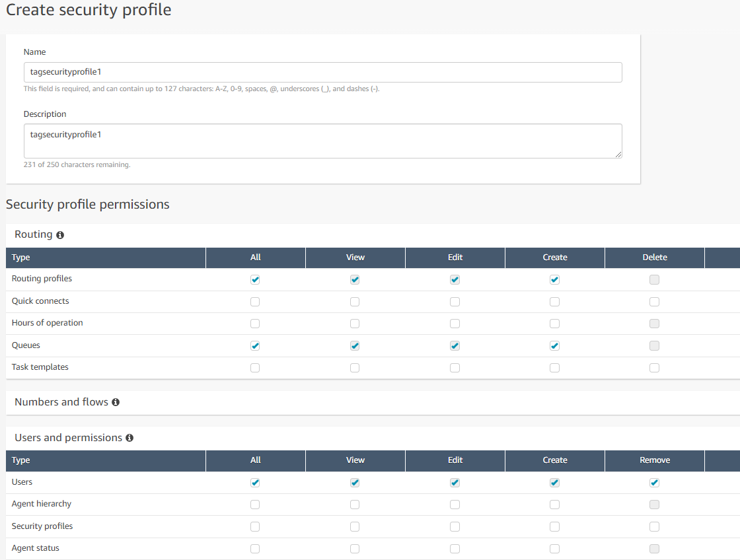Check Edit for Security profiles
The height and width of the screenshot is (560, 740).
(x=455, y=526)
